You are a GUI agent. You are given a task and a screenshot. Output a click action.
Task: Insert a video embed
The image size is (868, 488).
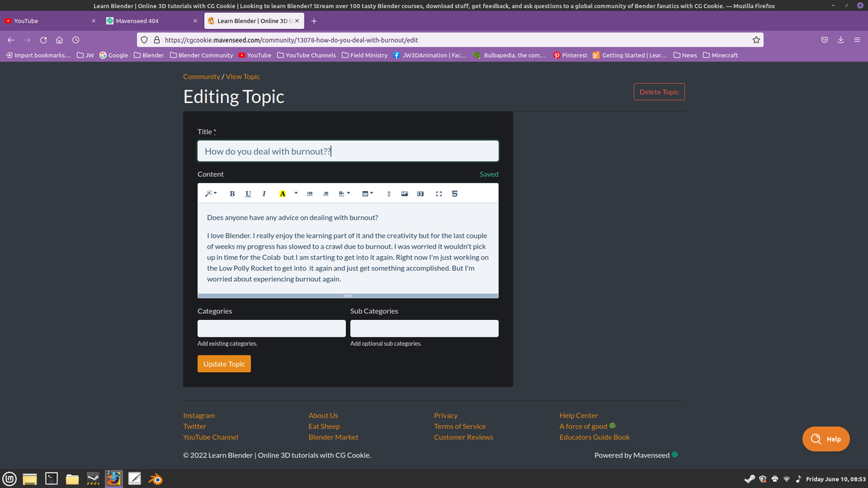420,193
